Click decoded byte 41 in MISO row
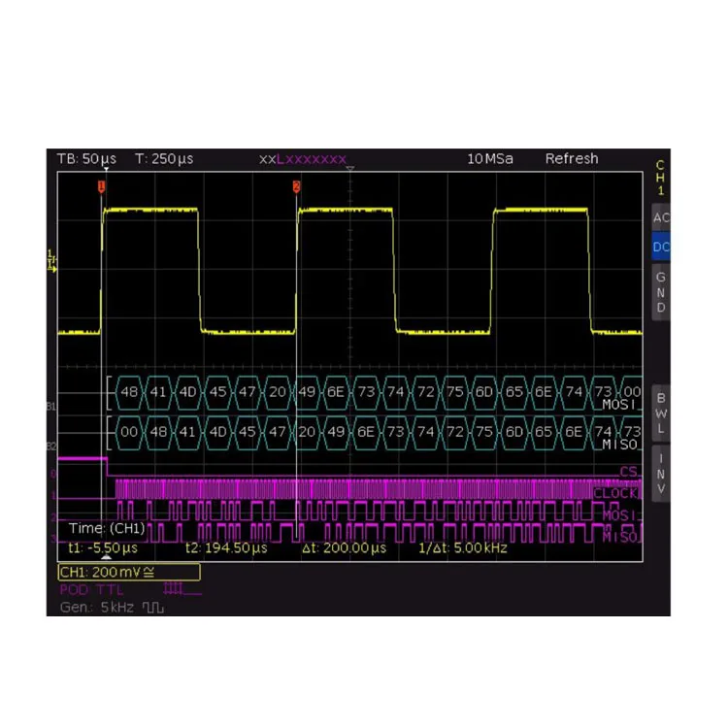This screenshot has width=728, height=728. click(188, 432)
